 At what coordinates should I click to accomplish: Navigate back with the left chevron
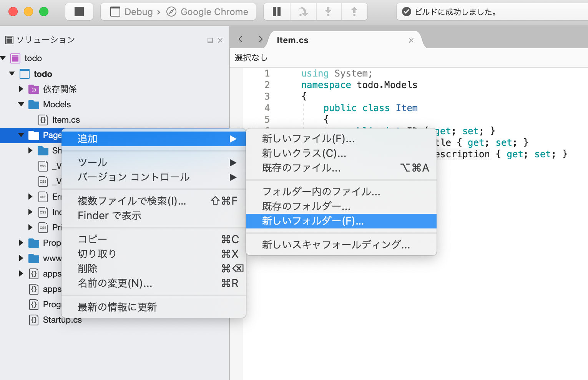[241, 39]
